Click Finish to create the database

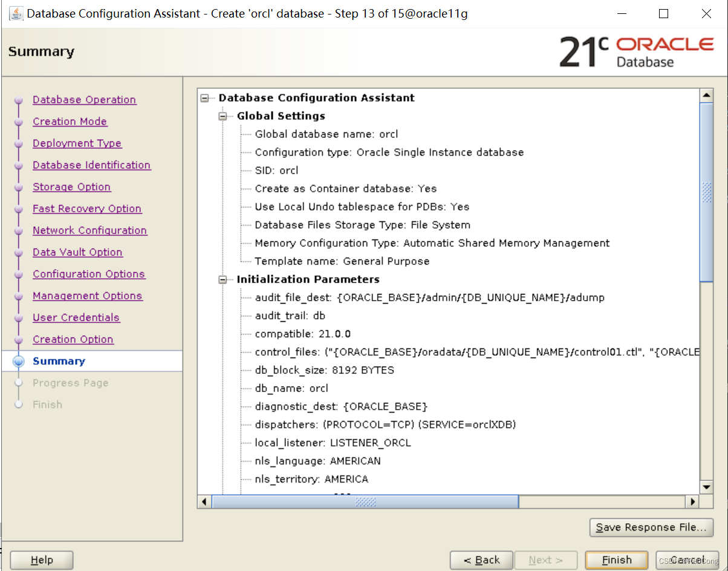coord(617,560)
